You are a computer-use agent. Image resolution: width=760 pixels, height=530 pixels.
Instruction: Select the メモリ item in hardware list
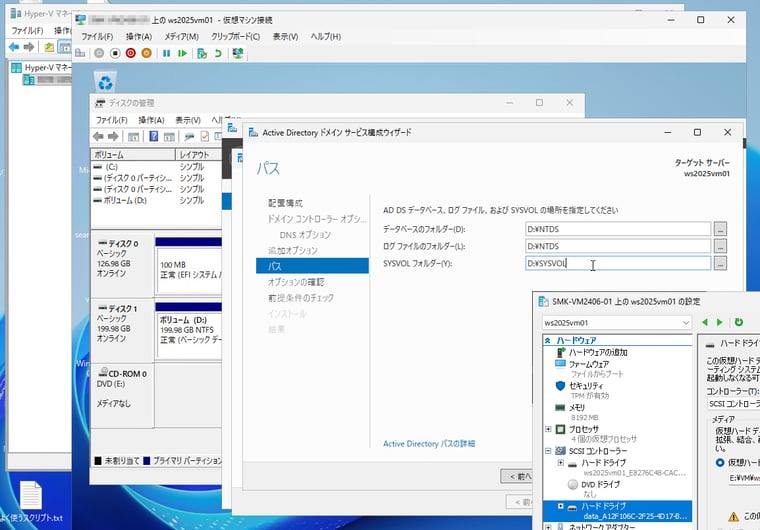578,408
